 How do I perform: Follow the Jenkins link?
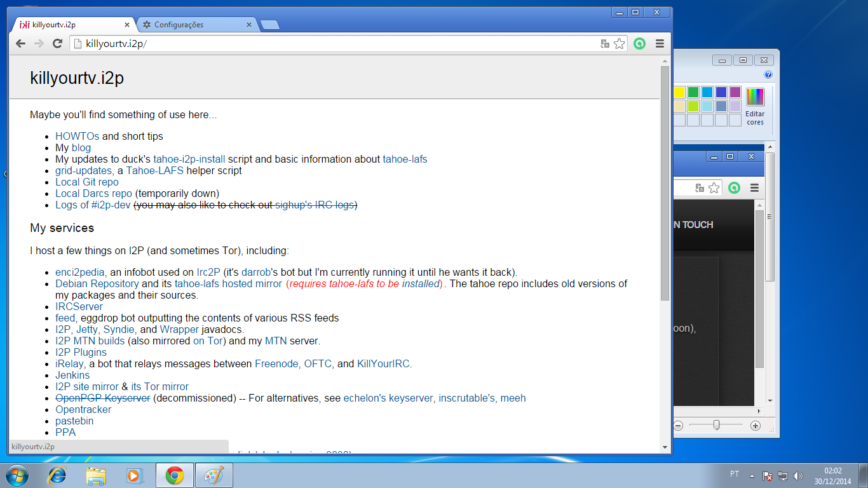coord(72,375)
